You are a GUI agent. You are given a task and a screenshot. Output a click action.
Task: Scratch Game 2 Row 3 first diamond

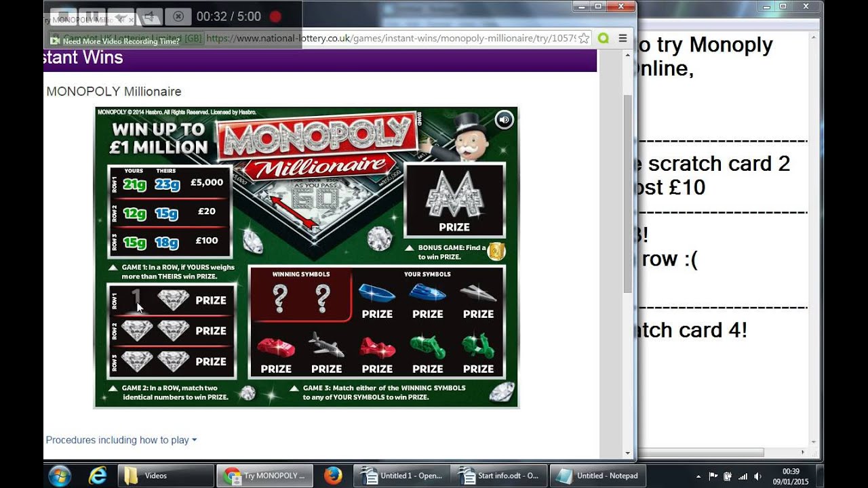137,361
